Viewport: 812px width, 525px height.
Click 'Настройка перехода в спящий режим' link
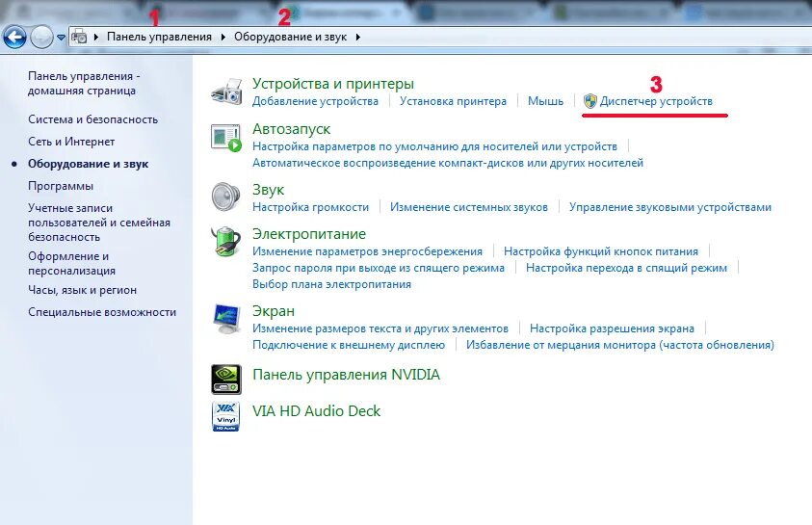click(x=627, y=268)
